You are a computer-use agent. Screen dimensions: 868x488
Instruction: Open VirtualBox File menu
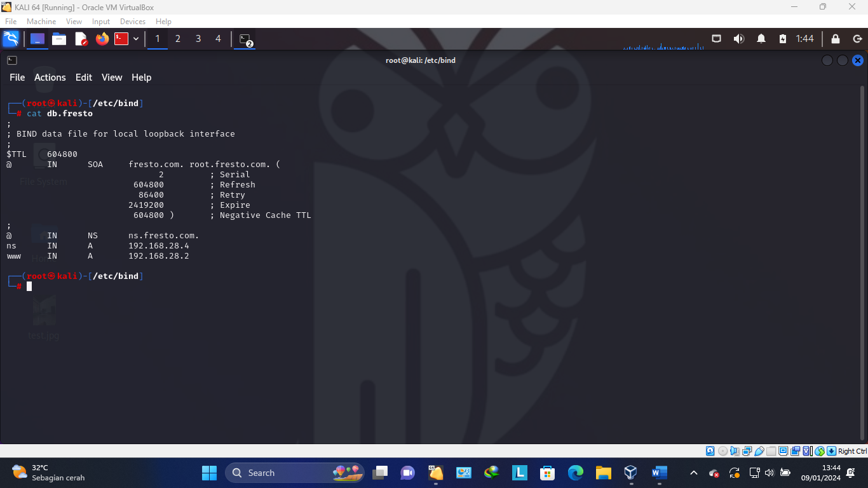tap(11, 22)
